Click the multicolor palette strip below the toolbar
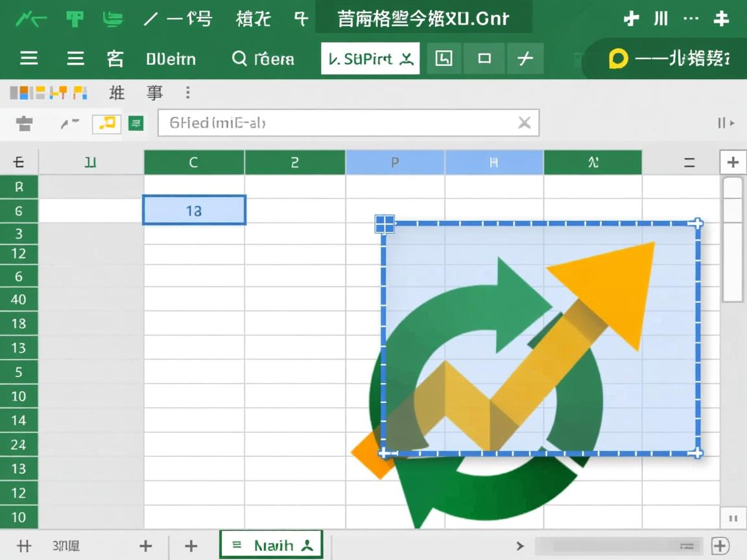 (x=49, y=93)
